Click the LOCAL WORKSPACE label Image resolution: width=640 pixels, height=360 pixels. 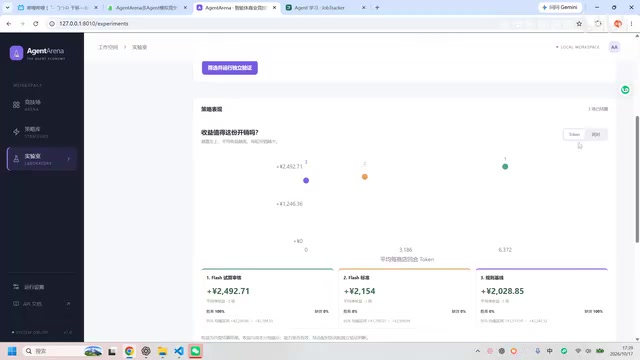click(580, 47)
